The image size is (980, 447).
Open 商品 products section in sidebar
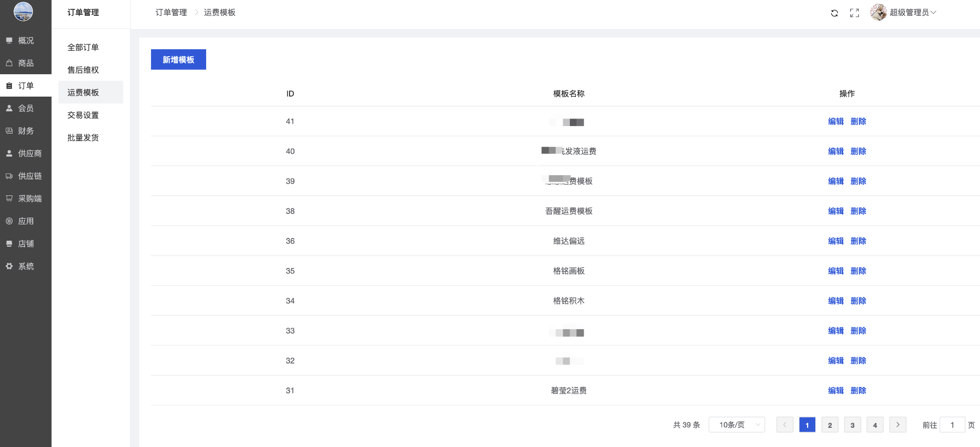(x=25, y=63)
